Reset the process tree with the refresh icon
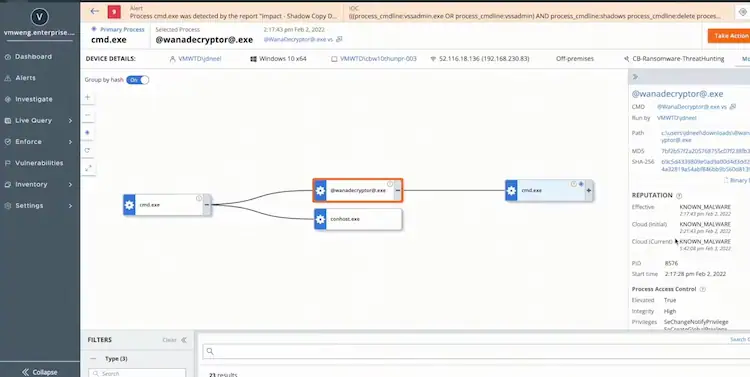750x377 pixels. [x=88, y=150]
